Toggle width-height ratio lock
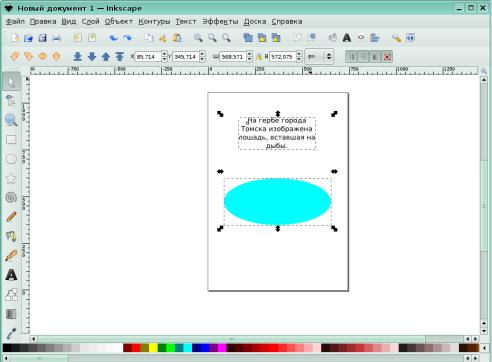 (x=259, y=57)
